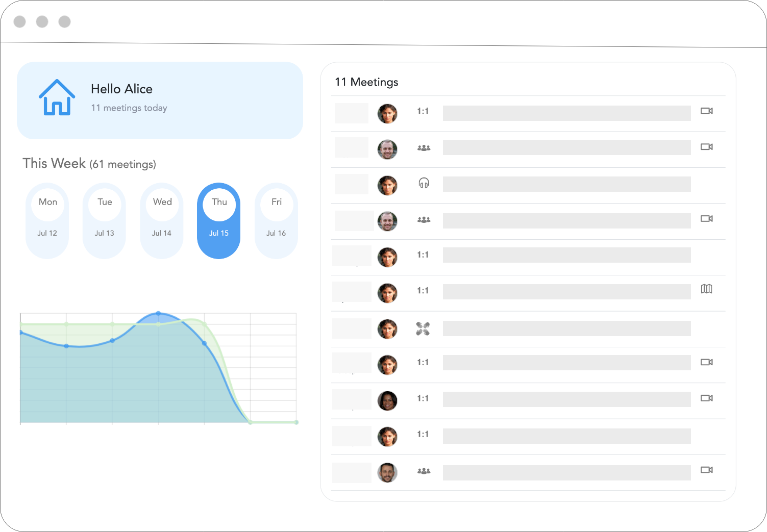
Task: Select the Mon Jul 12 day tab
Action: pyautogui.click(x=47, y=221)
